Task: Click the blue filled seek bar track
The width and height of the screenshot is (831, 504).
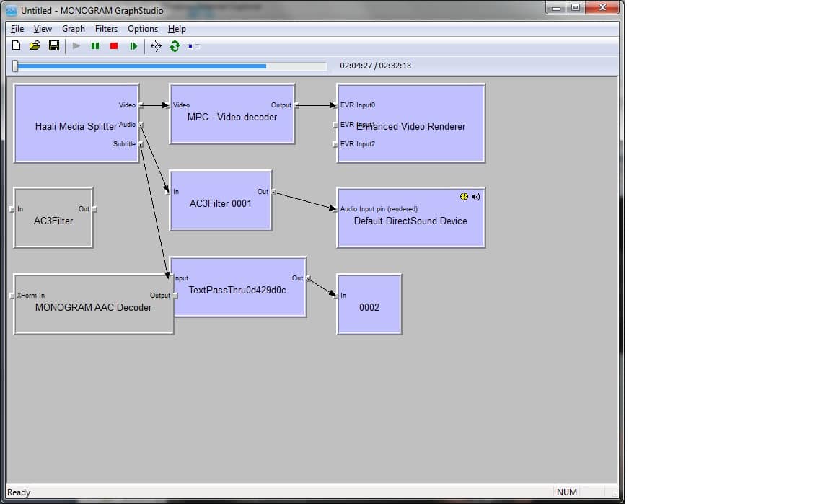Action: (142, 66)
